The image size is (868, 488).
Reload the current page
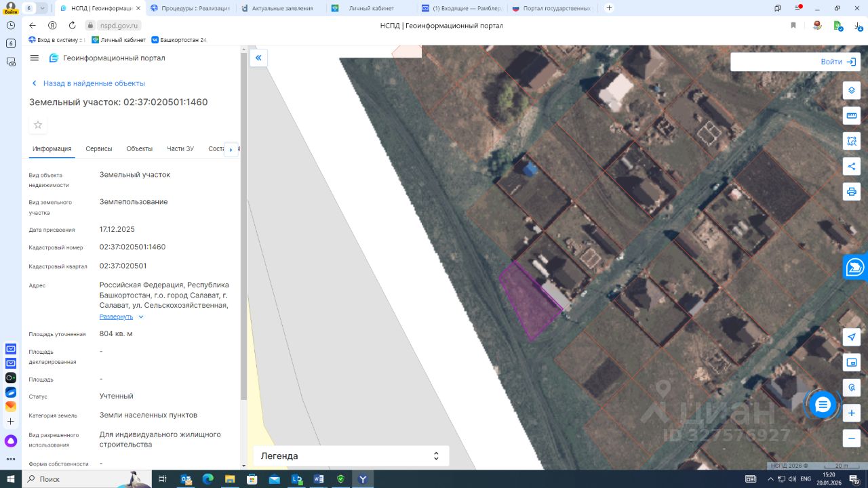tap(72, 25)
